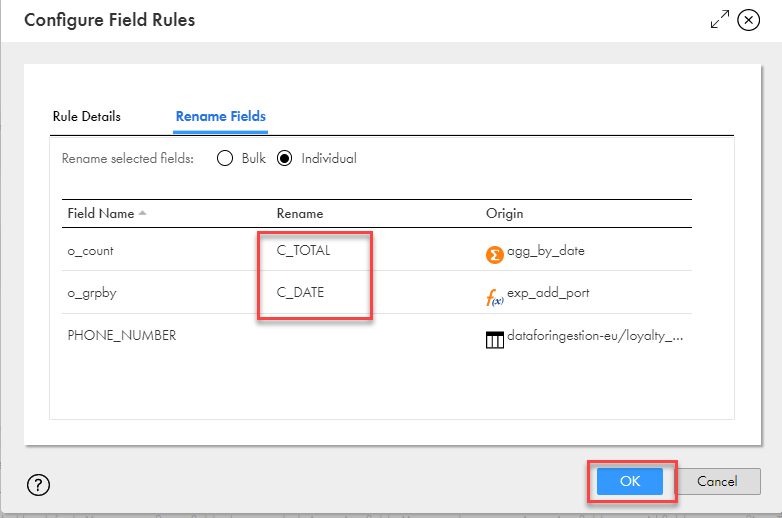Select the Individual rename radio button

tap(285, 158)
